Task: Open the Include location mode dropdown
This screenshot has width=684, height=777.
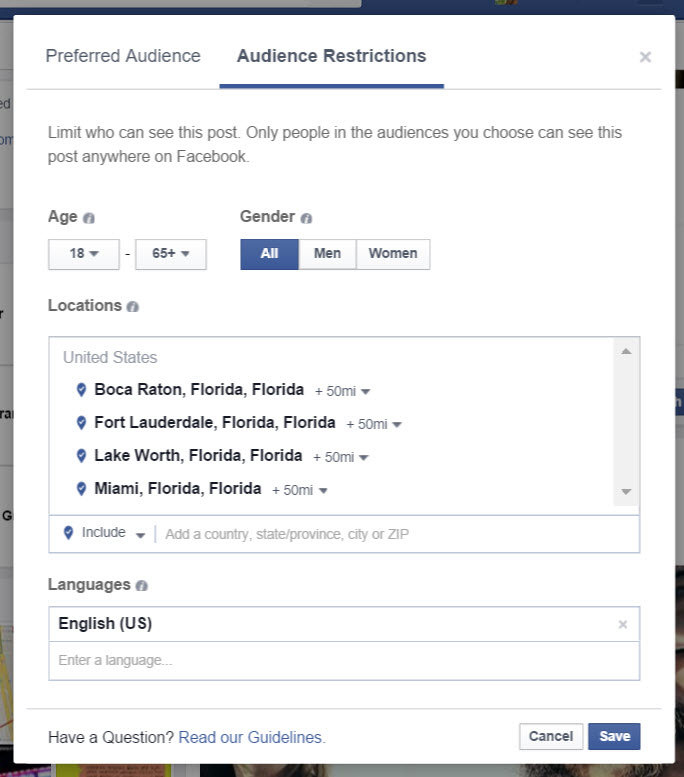Action: [x=113, y=533]
